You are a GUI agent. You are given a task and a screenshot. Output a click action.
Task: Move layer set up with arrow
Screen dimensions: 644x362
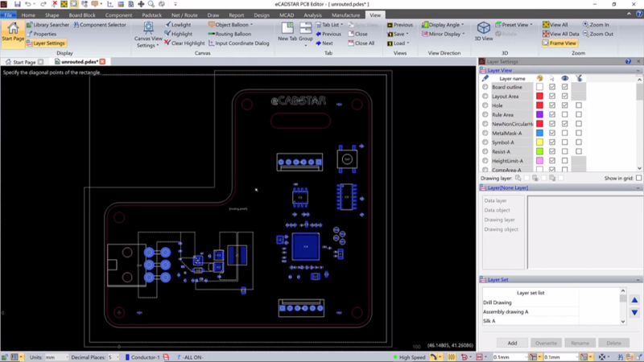(634, 300)
